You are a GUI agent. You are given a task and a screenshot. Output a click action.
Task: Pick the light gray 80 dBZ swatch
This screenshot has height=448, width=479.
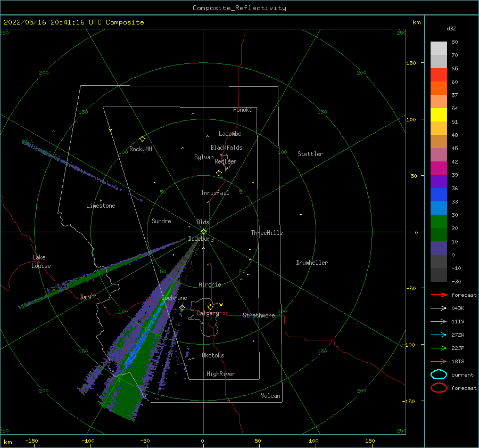click(439, 48)
